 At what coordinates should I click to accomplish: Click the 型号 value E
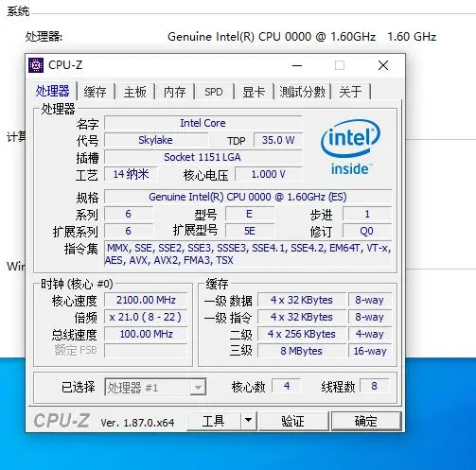click(x=250, y=214)
